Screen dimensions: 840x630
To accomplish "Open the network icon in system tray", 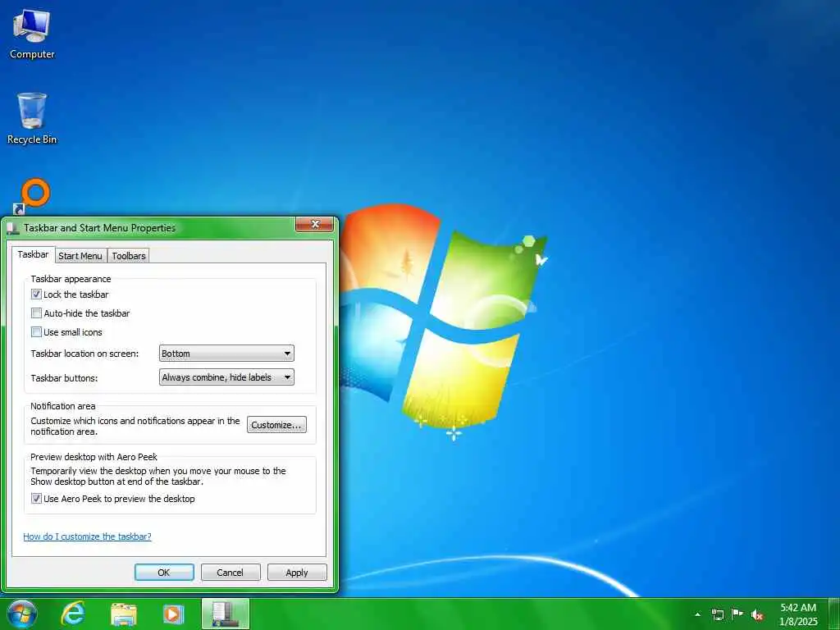I will [717, 614].
